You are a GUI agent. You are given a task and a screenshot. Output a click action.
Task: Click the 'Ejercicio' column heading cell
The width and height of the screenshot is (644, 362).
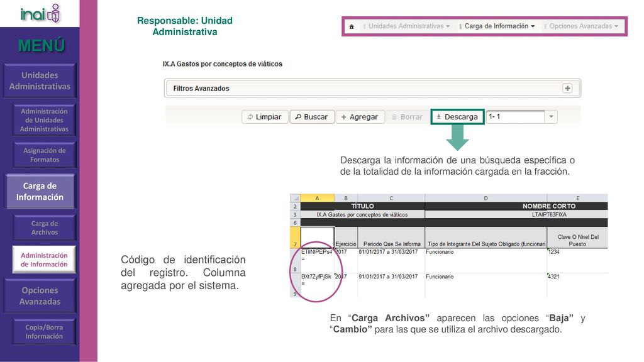pyautogui.click(x=346, y=238)
